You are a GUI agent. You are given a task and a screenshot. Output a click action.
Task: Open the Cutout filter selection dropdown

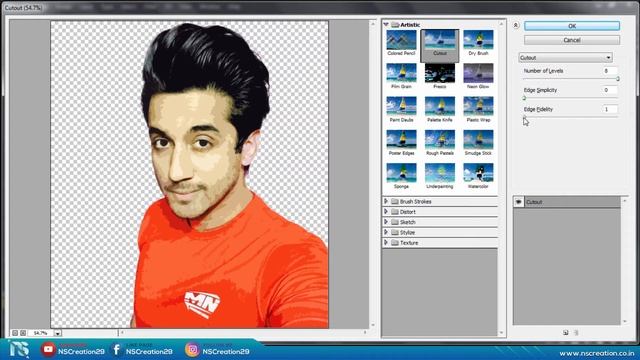point(565,58)
